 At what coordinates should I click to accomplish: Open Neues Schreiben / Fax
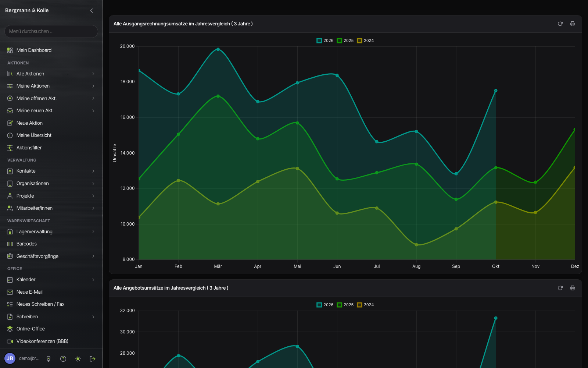[51, 304]
